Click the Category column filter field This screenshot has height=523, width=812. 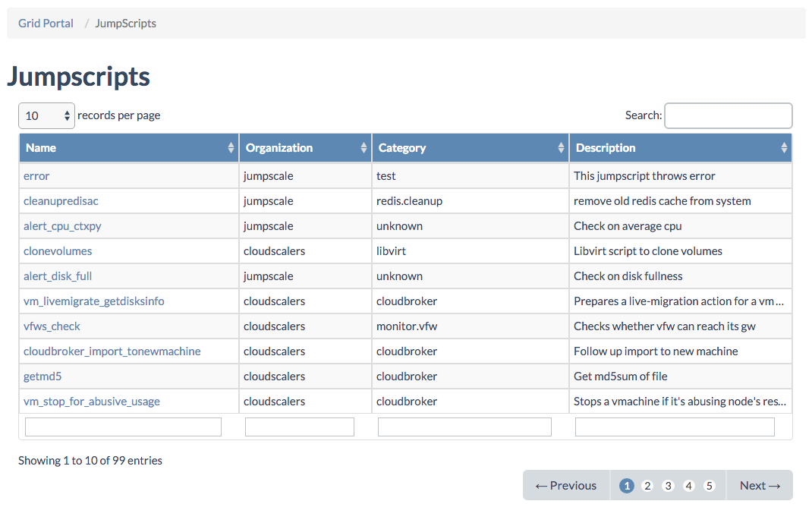(464, 427)
